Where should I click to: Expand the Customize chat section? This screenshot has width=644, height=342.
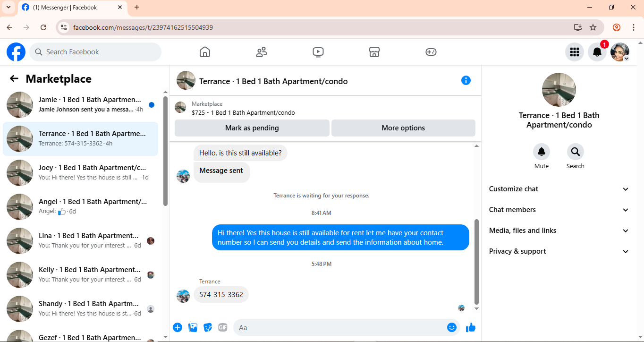559,189
